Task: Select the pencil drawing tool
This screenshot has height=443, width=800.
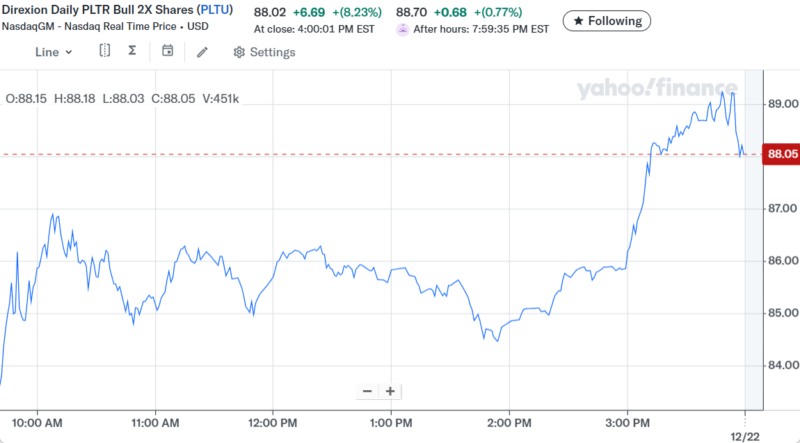Action: point(202,52)
